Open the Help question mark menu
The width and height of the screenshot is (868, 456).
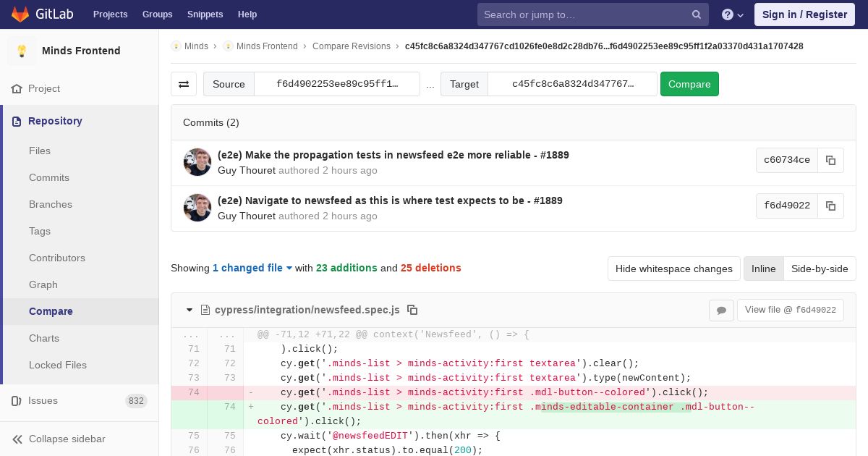coord(733,14)
